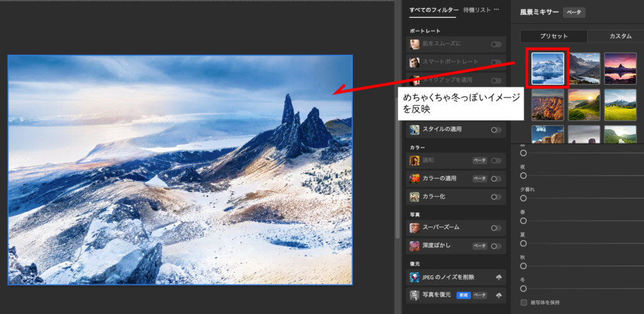This screenshot has width=644, height=314.
Task: Switch on the スタイルの適用 toggle
Action: click(496, 130)
